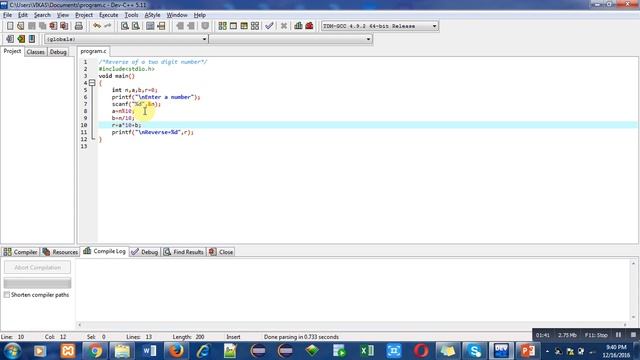Click the Compile and Run icon
The image size is (640, 360).
(x=244, y=26)
